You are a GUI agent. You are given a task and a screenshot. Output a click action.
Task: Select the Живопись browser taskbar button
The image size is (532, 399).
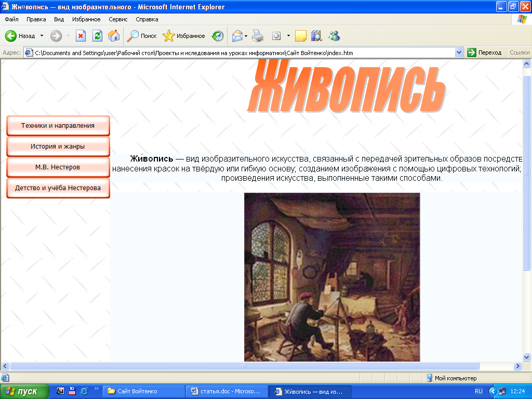[x=310, y=392]
